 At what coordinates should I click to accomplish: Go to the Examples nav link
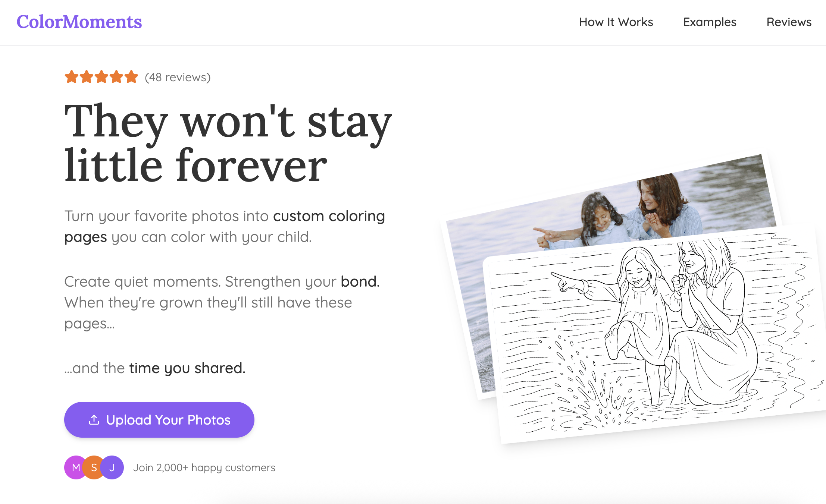point(710,22)
